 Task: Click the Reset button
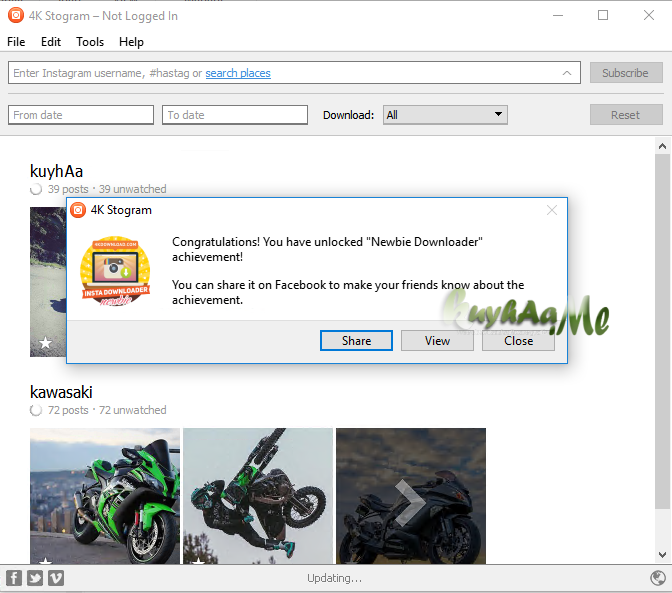(x=626, y=115)
